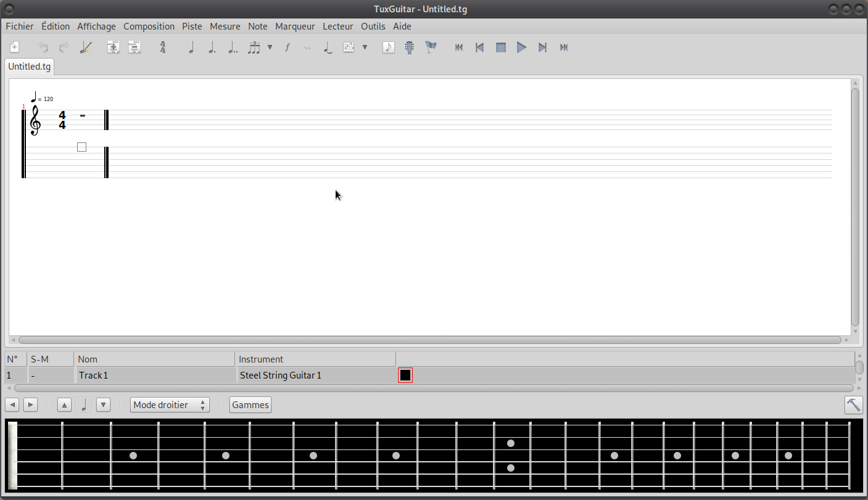This screenshot has height=500, width=868.
Task: Click the Gammes button
Action: (x=250, y=405)
